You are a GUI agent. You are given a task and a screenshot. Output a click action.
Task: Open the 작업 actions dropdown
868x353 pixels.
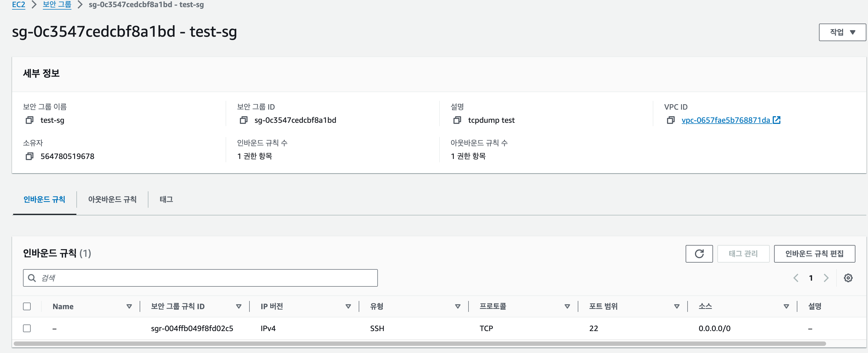[x=842, y=32]
